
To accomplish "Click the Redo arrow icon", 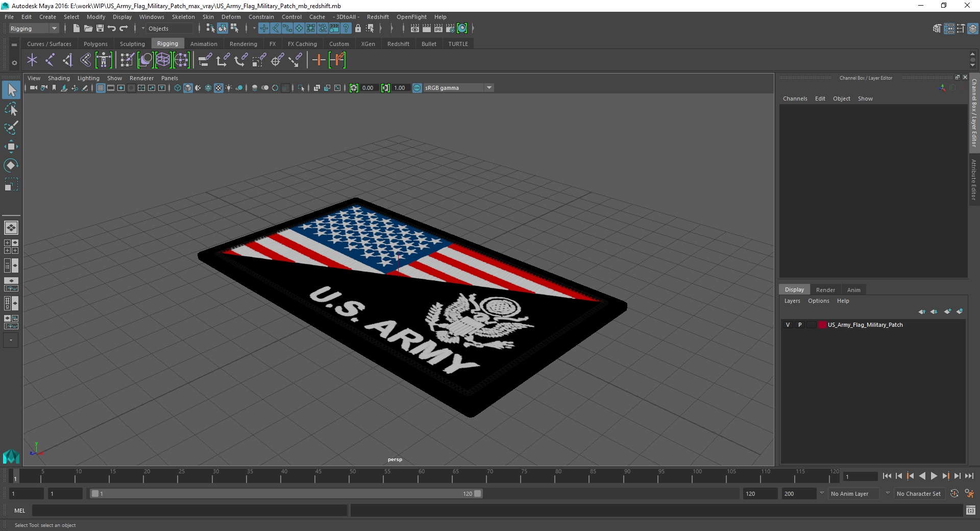I will tap(124, 29).
